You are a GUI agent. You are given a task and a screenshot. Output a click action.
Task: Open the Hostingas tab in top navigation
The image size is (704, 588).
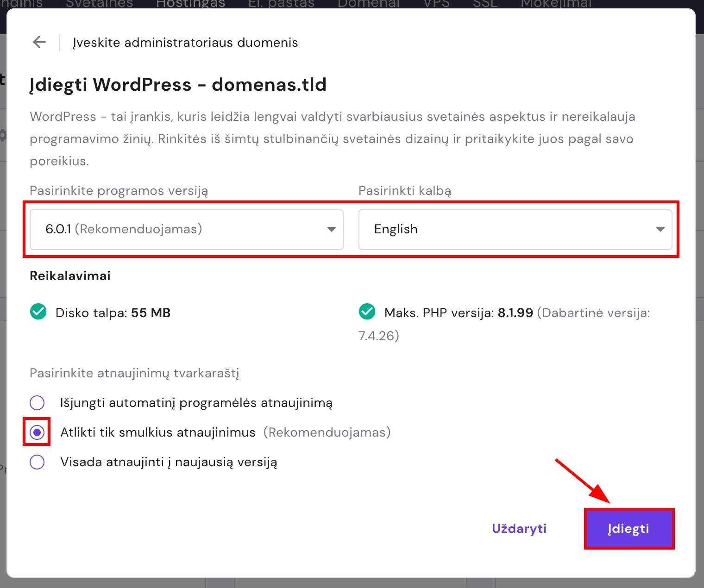tap(190, 4)
